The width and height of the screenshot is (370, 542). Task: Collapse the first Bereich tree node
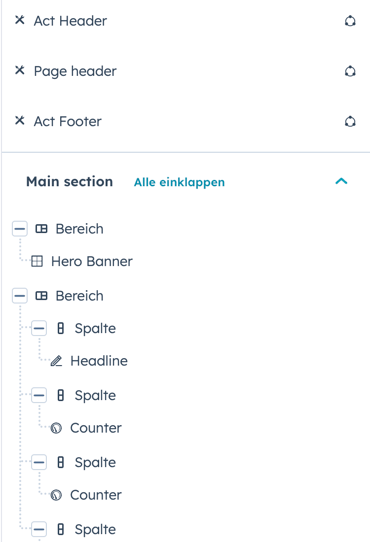[20, 229]
